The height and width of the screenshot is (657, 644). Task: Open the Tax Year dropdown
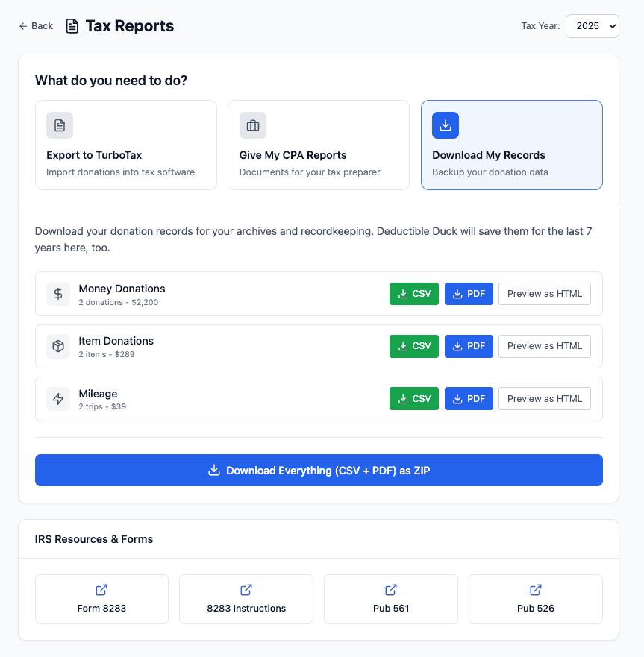pyautogui.click(x=592, y=26)
